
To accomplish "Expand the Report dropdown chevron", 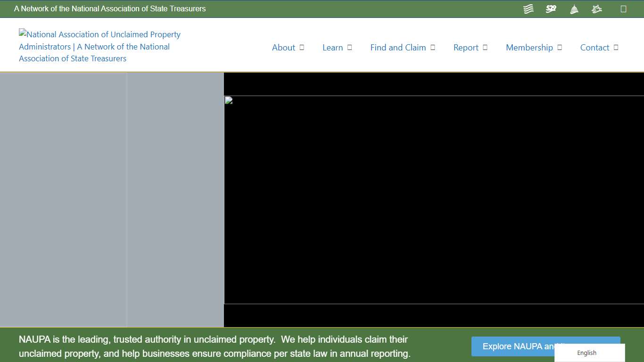I will pos(485,47).
